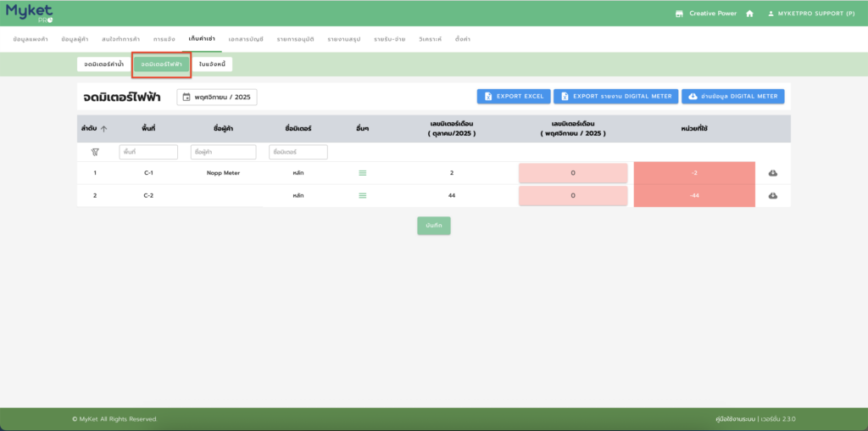
Task: Click the อ่านข้อมูล DIGITAL METER button
Action: pyautogui.click(x=733, y=97)
